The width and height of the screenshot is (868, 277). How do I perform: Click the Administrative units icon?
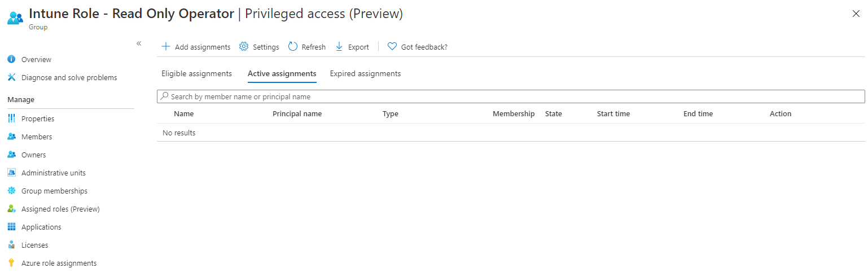[x=11, y=173]
